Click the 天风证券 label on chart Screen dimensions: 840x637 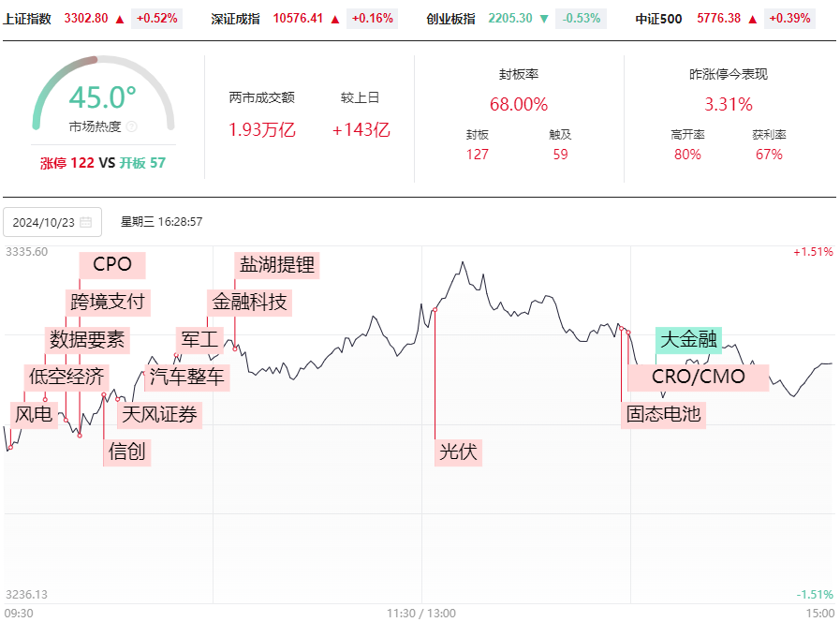pos(159,414)
